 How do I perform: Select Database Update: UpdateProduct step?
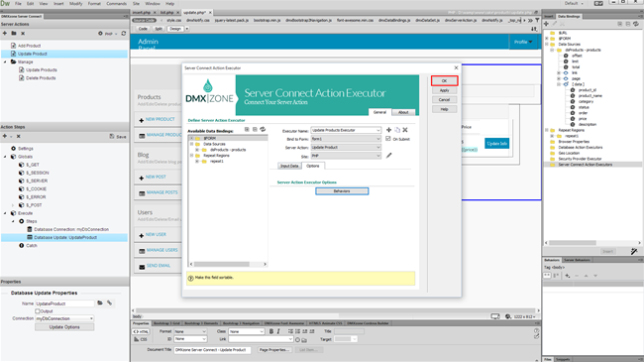pyautogui.click(x=64, y=237)
